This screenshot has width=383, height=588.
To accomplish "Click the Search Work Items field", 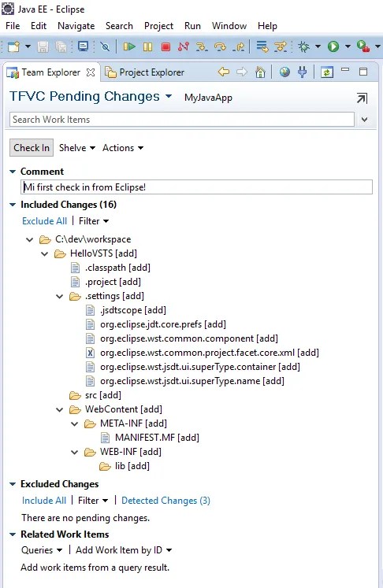I will coord(182,120).
